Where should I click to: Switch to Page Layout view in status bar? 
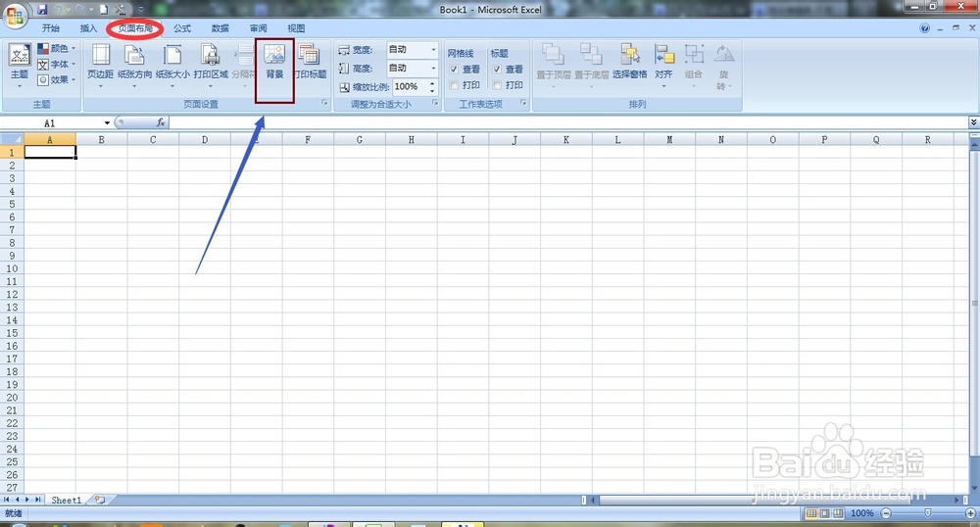(x=824, y=513)
